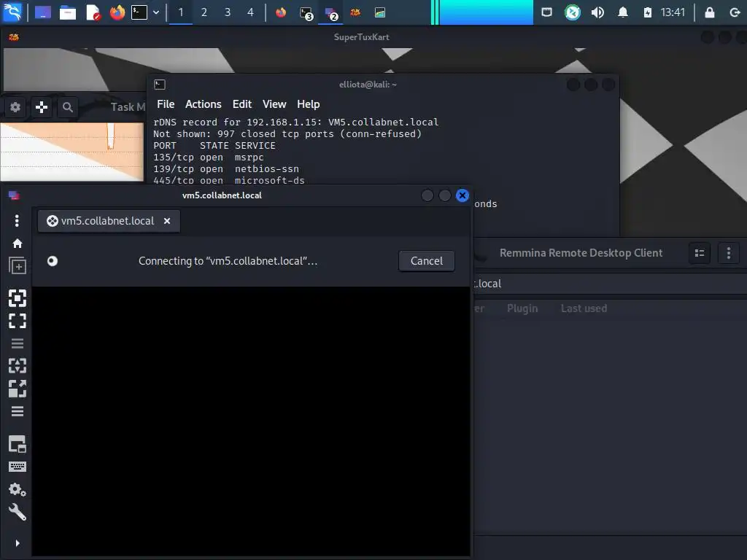Screen dimensions: 747x560
Task: Toggle the Remmina main window list view
Action: (x=700, y=253)
